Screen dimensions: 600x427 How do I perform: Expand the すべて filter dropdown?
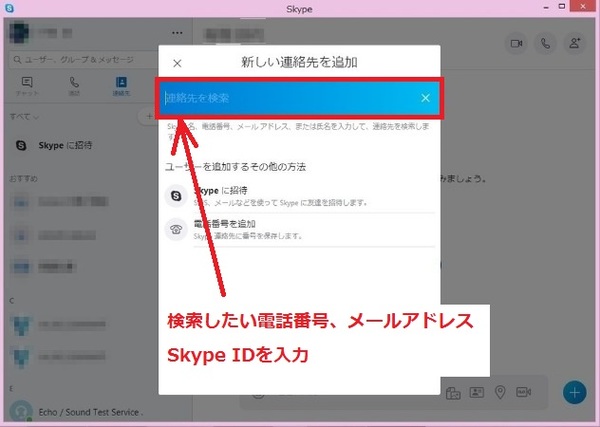(24, 117)
